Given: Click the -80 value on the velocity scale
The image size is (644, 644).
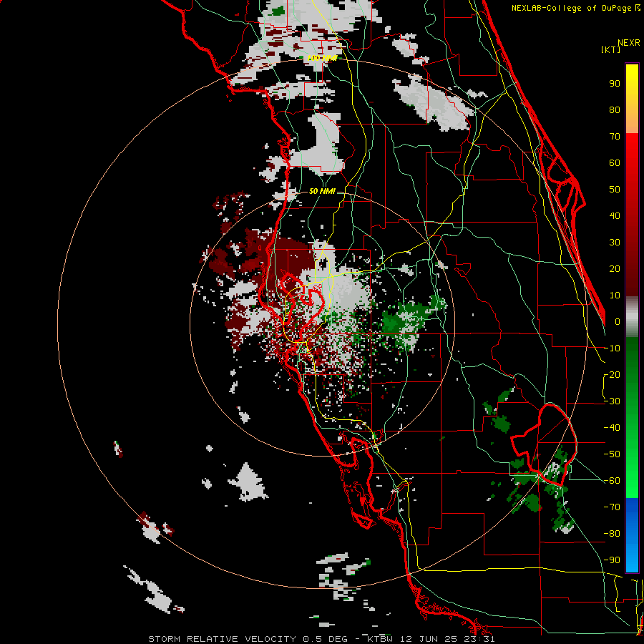Looking at the screenshot, I should (x=612, y=534).
